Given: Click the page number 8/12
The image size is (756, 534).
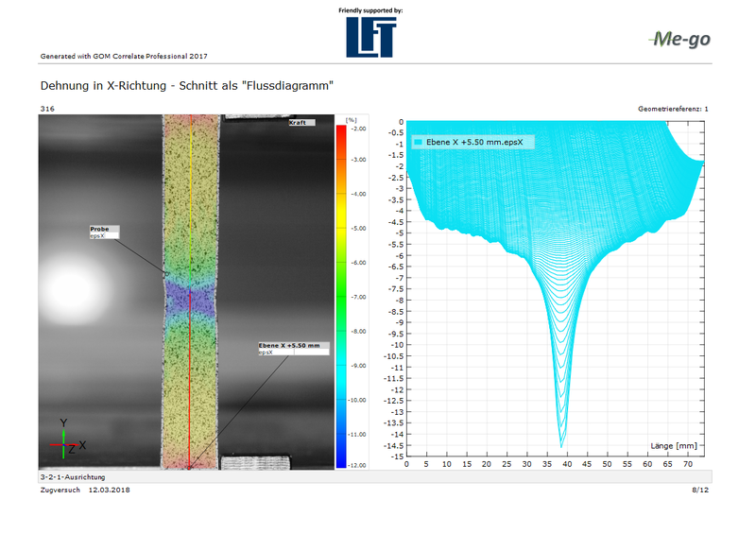Looking at the screenshot, I should [x=699, y=491].
